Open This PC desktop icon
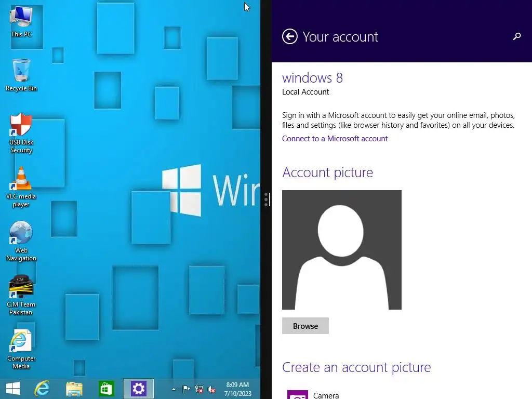532x399 pixels. (21, 22)
